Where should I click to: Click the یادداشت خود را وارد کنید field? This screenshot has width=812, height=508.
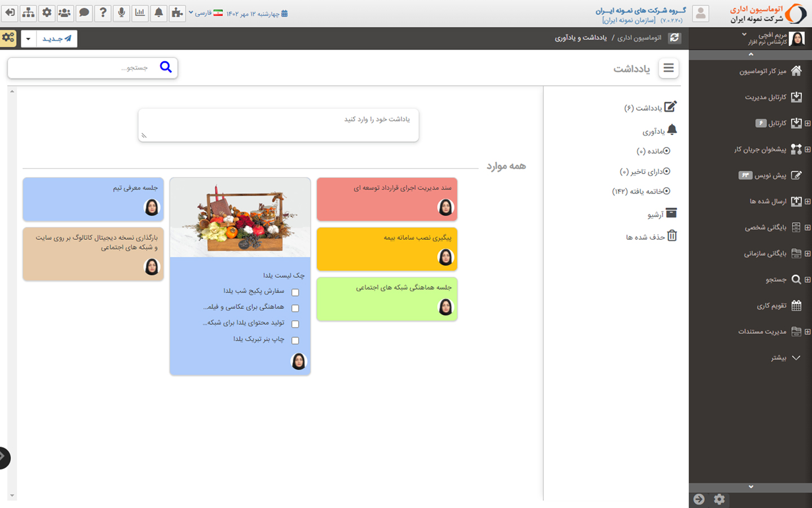tap(279, 125)
